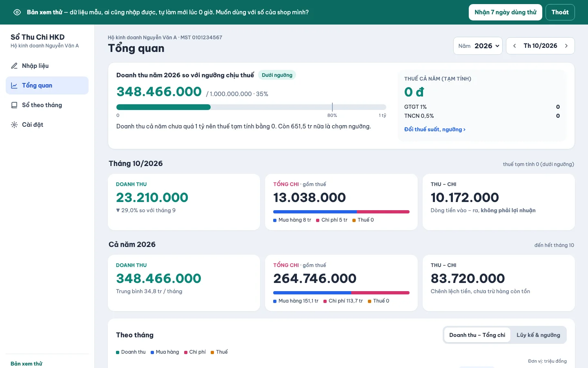Click the Dưới ngưỡng status badge
588x368 pixels.
277,75
